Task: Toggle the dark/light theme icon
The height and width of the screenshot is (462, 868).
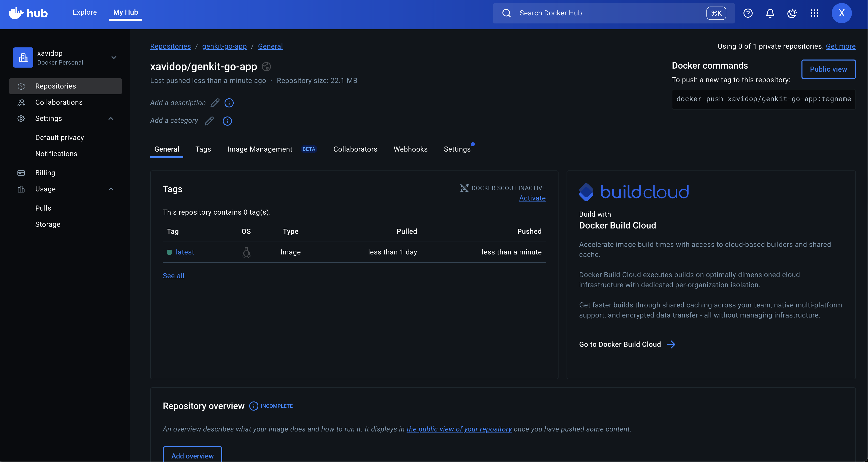Action: [792, 13]
